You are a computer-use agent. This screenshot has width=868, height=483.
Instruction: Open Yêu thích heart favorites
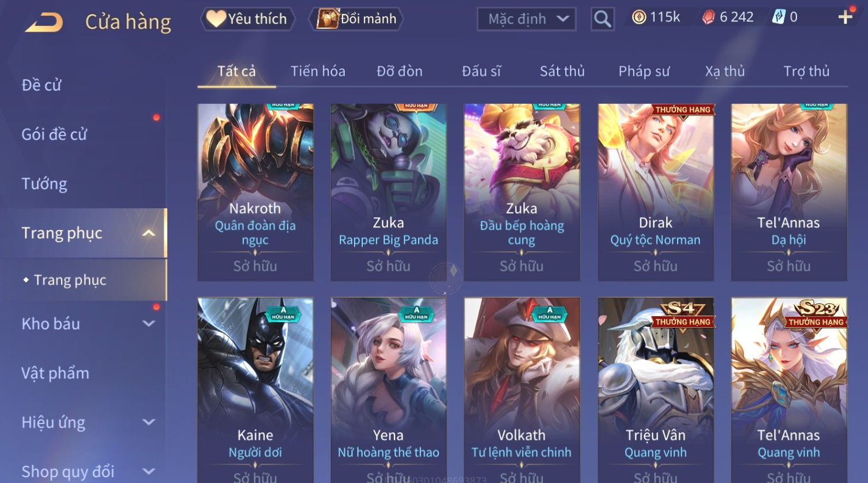(x=247, y=19)
